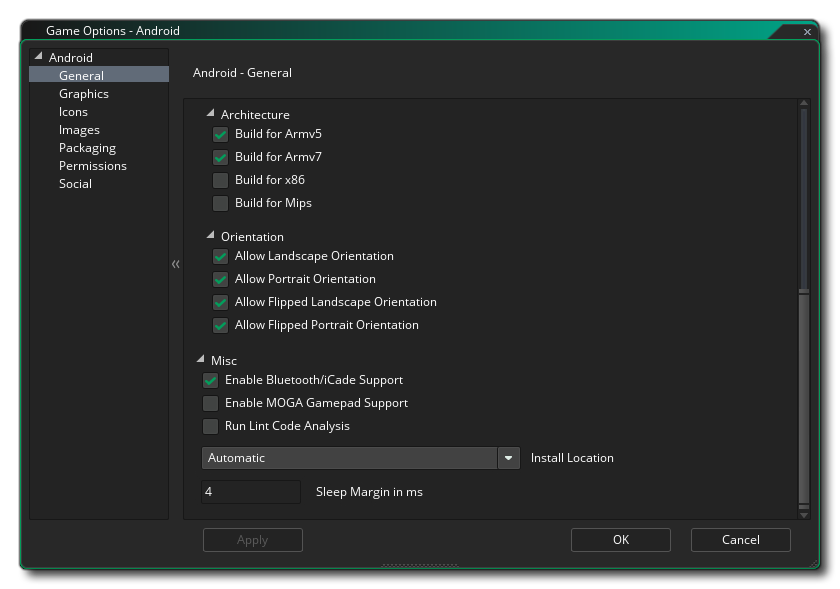
Task: Enable Build for Mips checkbox
Action: point(220,203)
